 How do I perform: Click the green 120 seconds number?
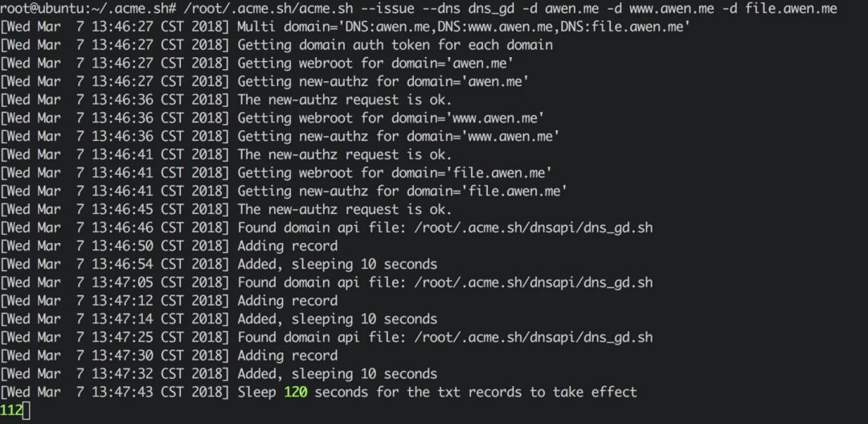(x=297, y=392)
